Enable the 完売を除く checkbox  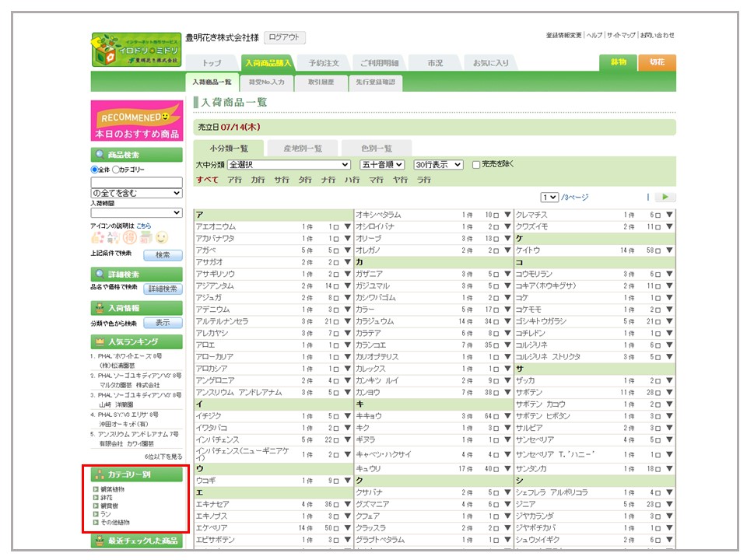tap(476, 165)
